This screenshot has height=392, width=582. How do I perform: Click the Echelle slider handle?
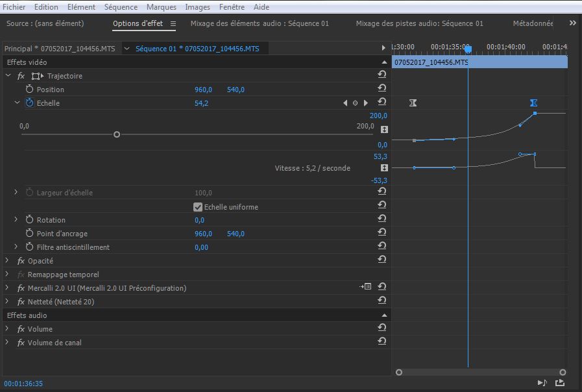[x=117, y=134]
